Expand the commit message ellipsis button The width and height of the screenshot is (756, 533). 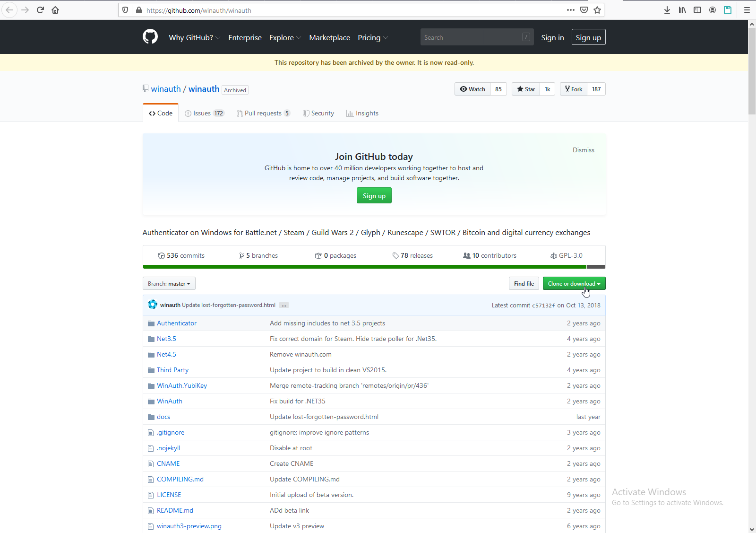[x=284, y=305]
